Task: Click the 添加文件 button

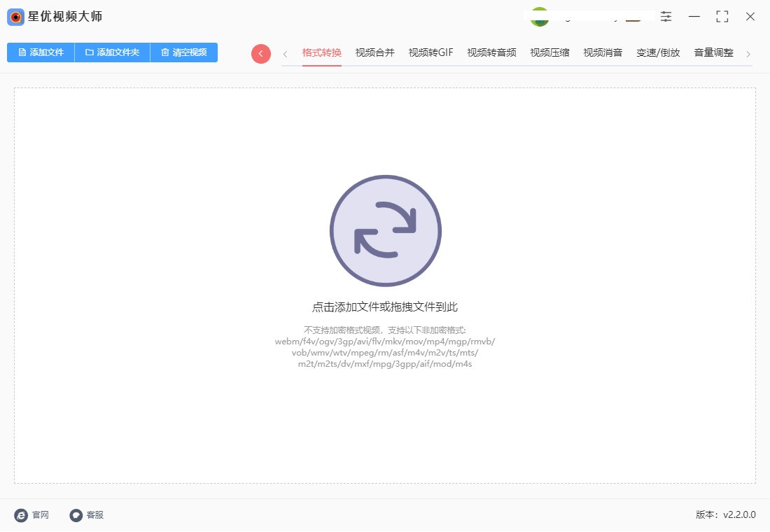Action: 40,52
